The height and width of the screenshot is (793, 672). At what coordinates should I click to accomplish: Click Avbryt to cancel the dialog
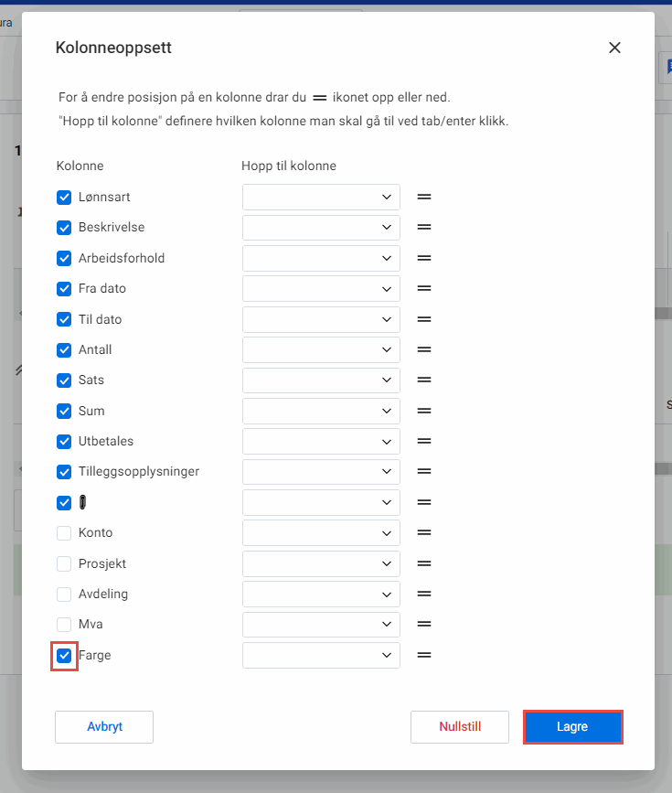coord(104,727)
